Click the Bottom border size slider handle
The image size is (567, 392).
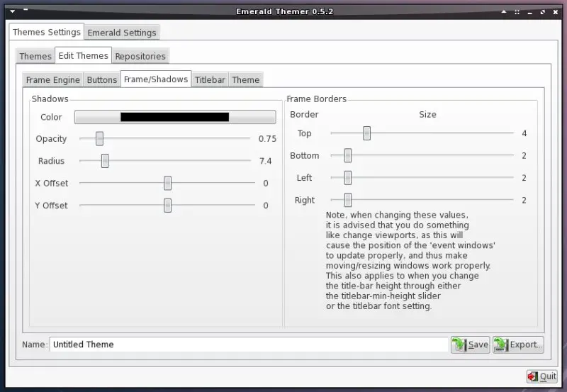point(348,155)
